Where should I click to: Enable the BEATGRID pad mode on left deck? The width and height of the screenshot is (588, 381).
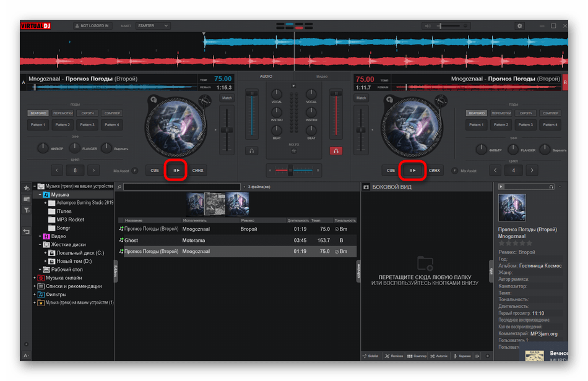pos(38,113)
